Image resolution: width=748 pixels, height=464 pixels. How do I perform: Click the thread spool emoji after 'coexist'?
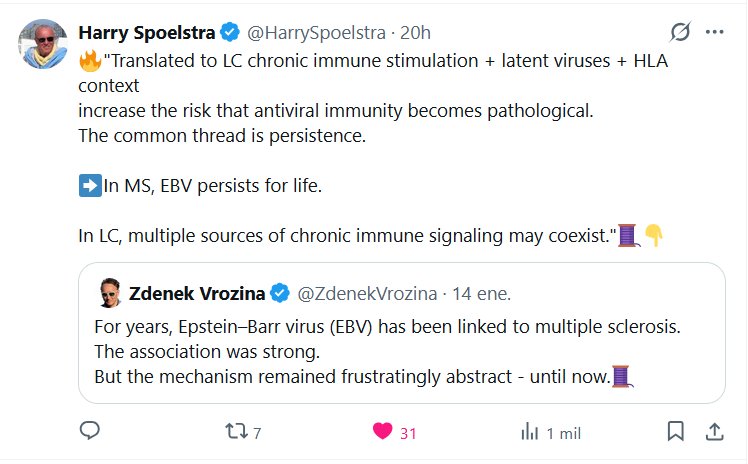628,236
